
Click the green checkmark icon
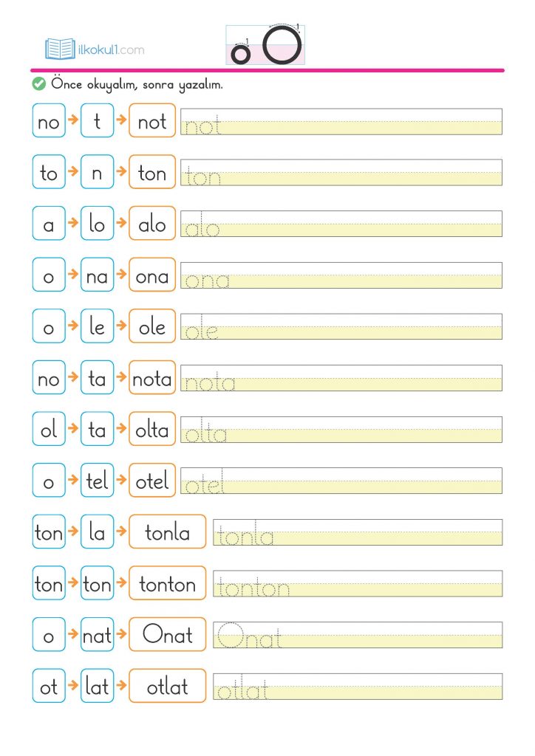coord(38,84)
